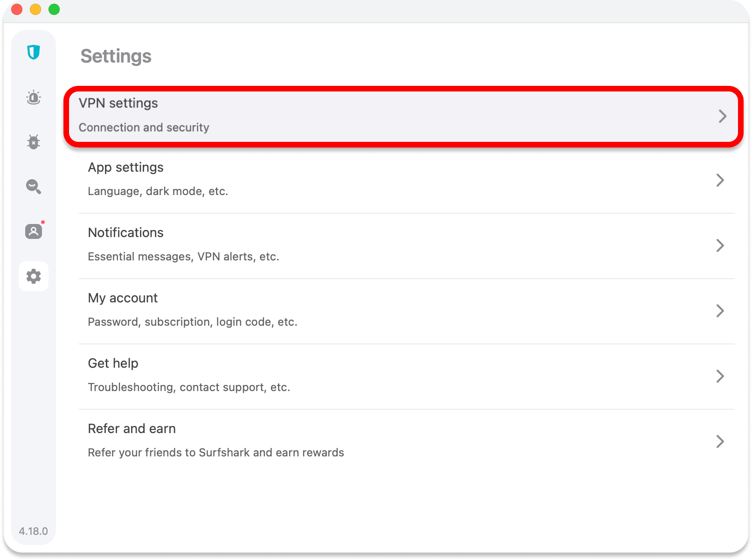Image resolution: width=752 pixels, height=560 pixels.
Task: Click the My account row chevron
Action: click(720, 311)
